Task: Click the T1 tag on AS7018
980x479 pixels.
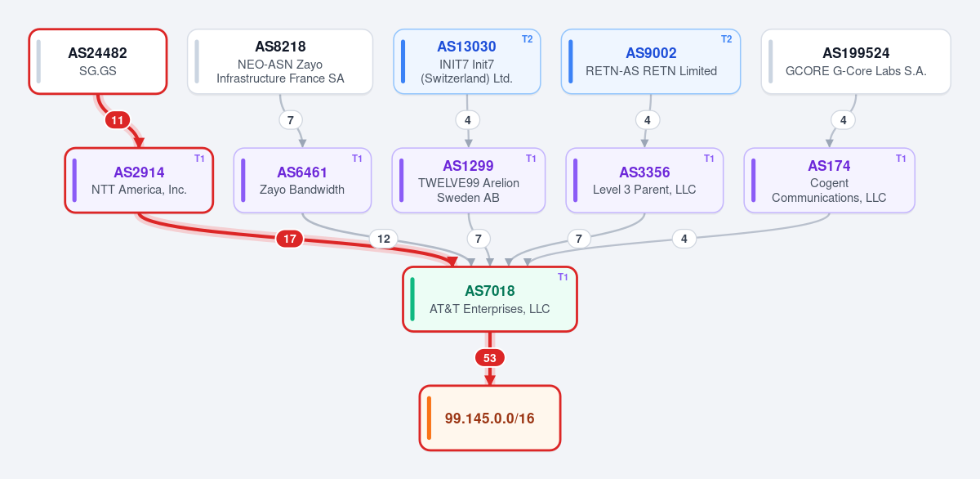Action: [x=563, y=276]
